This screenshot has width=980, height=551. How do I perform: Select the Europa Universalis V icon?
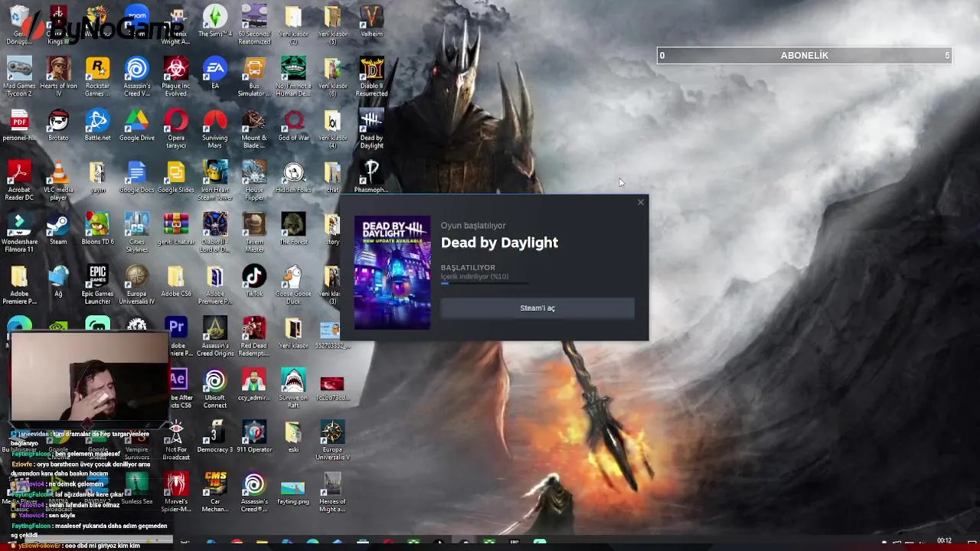coord(332,442)
